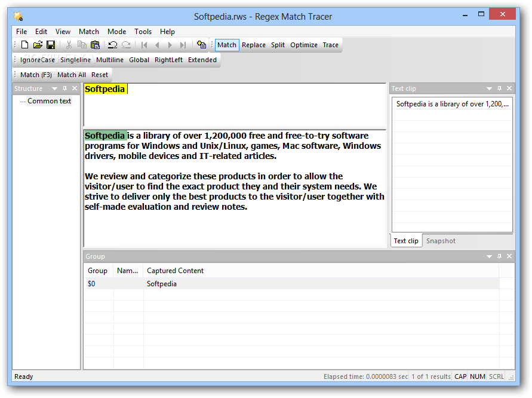Toggle the RightLeft option
This screenshot has width=532, height=398.
point(168,60)
